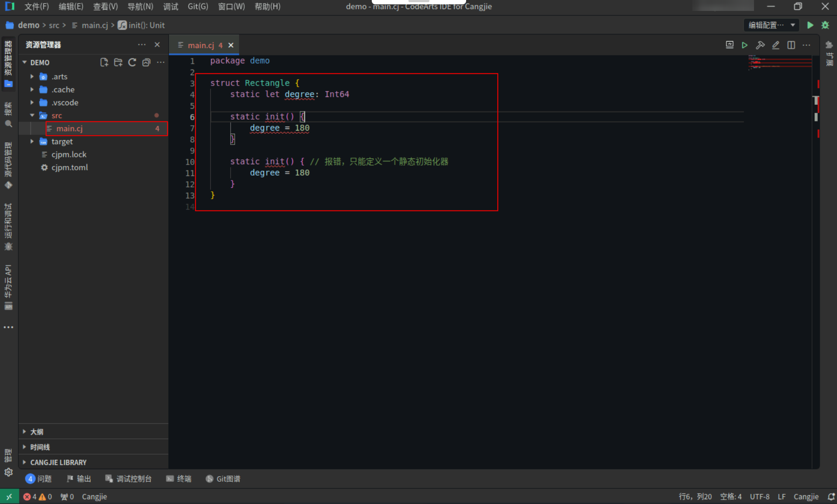Open the 编辑配置 dropdown
Viewport: 837px width, 504px height.
(x=771, y=25)
